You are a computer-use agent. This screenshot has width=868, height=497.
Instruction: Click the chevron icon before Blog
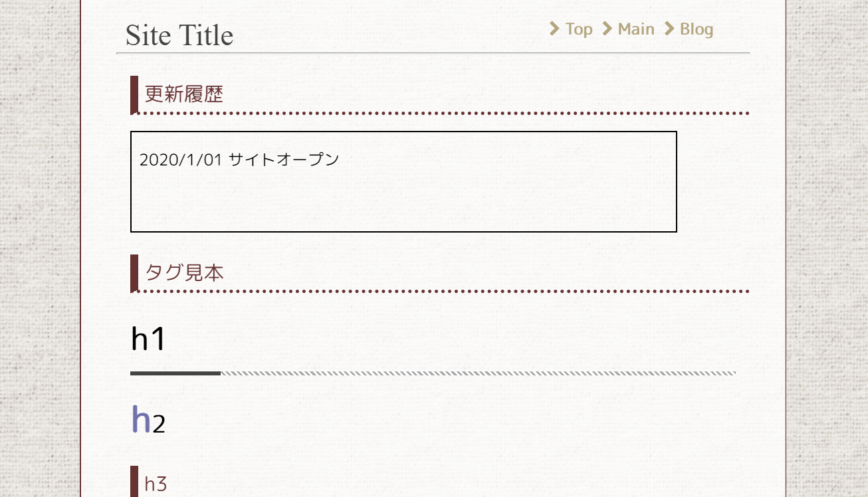coord(669,29)
